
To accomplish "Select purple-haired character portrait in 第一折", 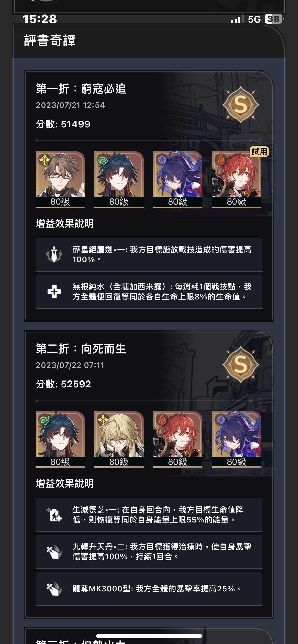I will coord(178,180).
